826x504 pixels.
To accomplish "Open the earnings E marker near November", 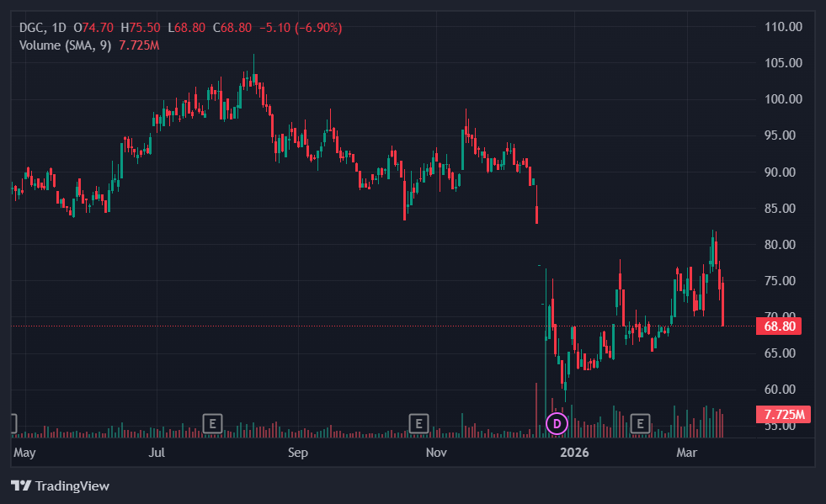I will click(x=418, y=423).
